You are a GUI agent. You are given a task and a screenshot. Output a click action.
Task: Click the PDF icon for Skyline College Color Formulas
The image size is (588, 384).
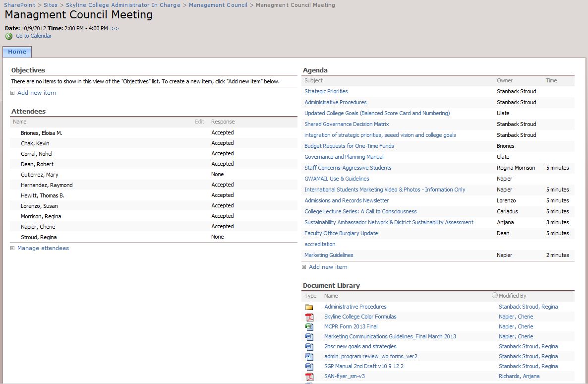point(309,317)
